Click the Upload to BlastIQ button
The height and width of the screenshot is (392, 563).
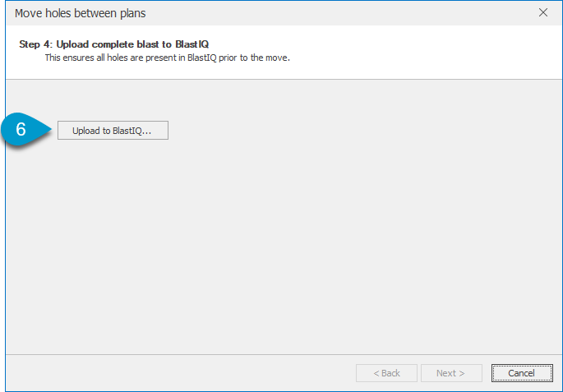tap(113, 131)
